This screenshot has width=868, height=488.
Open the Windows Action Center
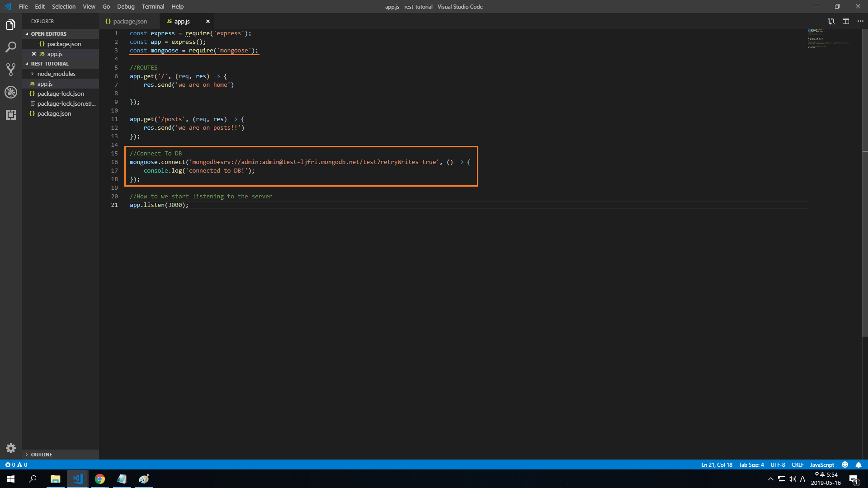point(854,479)
